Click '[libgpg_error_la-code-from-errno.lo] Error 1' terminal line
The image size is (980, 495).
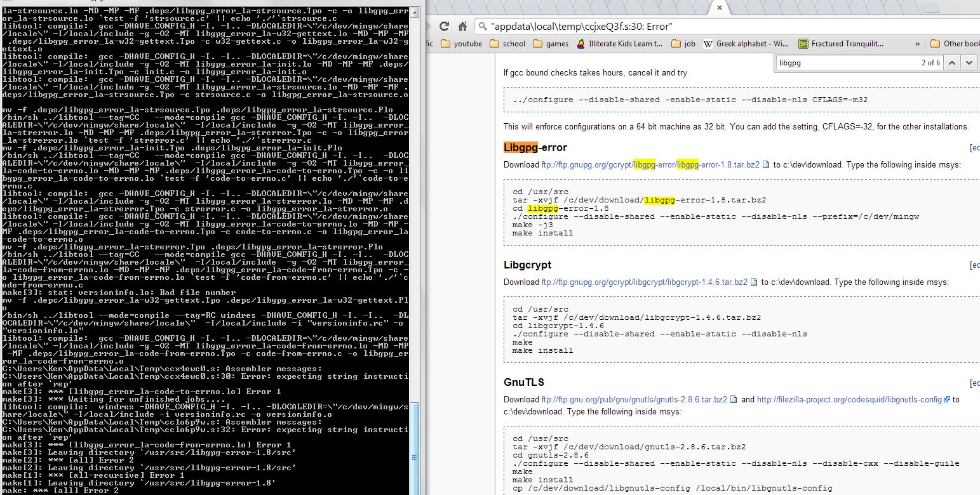(x=147, y=445)
